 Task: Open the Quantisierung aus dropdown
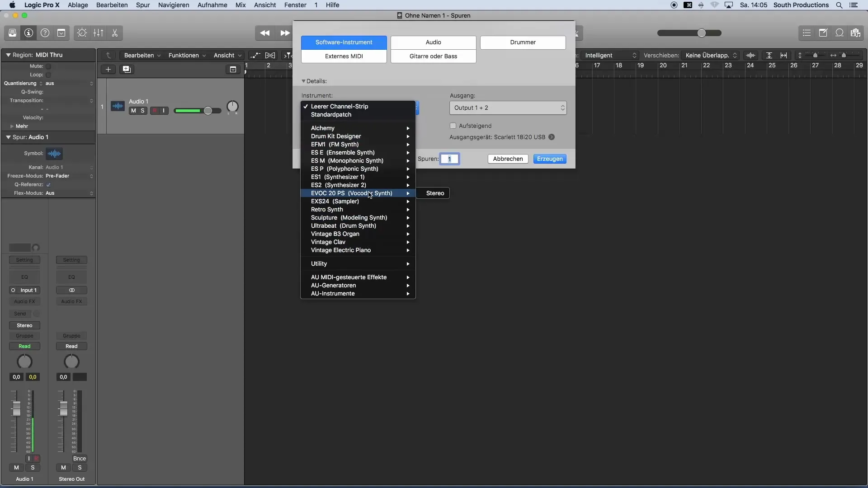[x=69, y=83]
